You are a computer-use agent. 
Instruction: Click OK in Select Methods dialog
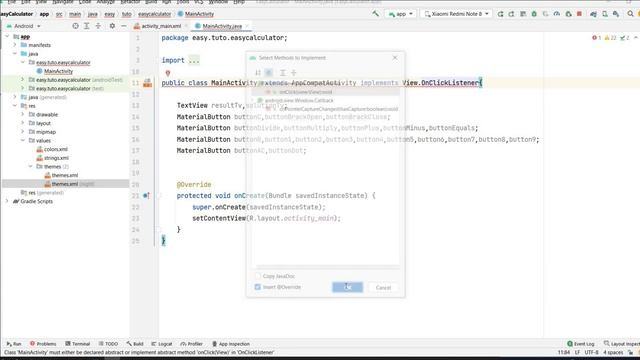click(347, 287)
